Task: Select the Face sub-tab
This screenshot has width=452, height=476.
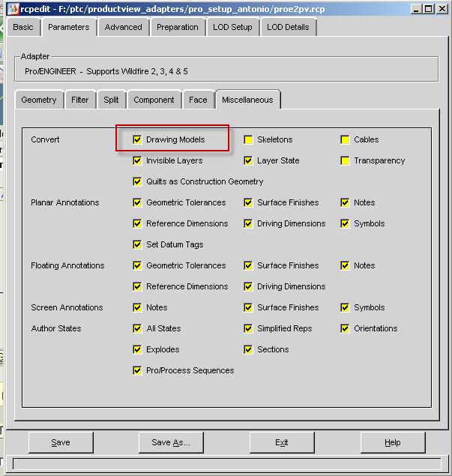Action: [198, 100]
